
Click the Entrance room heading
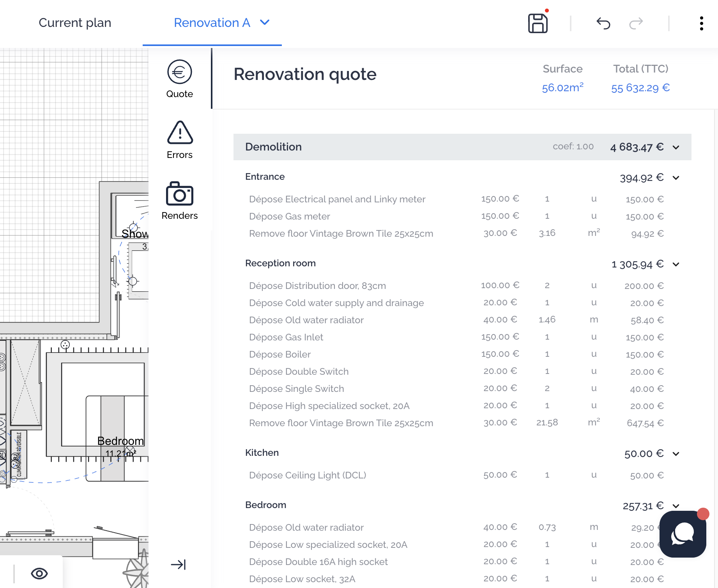click(265, 177)
